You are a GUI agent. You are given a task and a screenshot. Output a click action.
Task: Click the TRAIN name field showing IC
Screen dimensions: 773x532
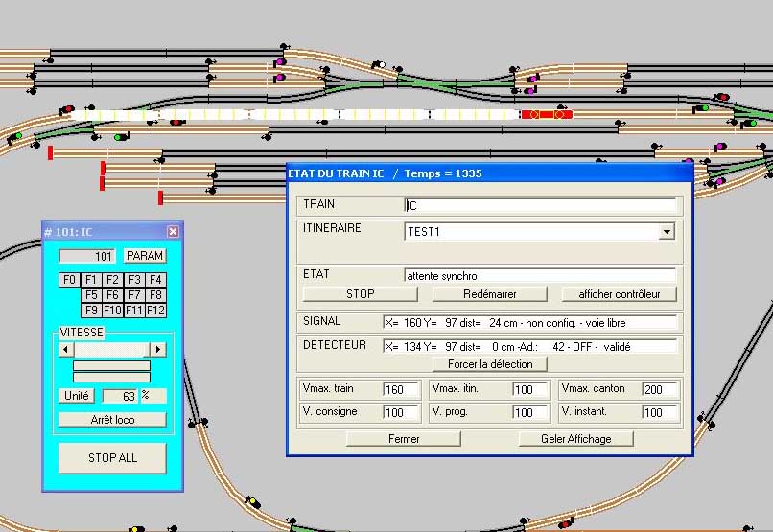(x=540, y=205)
